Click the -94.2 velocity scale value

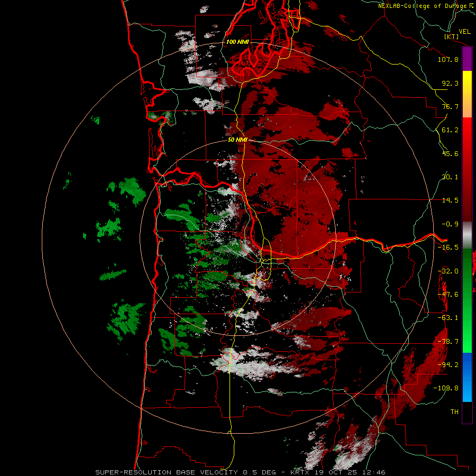tap(448, 365)
